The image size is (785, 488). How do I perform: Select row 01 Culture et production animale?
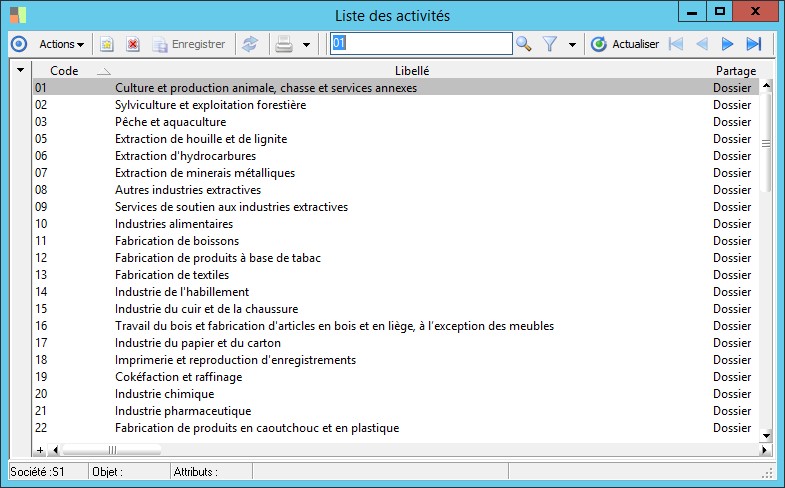(x=396, y=88)
